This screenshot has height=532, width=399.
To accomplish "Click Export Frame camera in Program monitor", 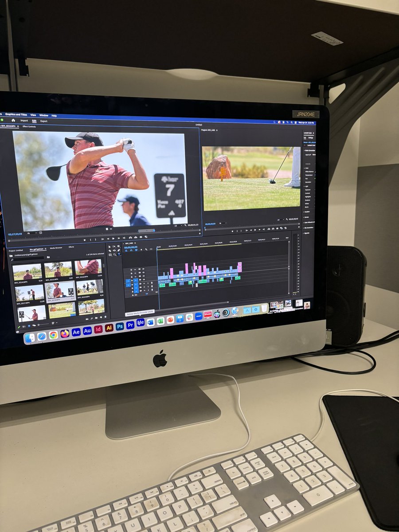I will (277, 228).
